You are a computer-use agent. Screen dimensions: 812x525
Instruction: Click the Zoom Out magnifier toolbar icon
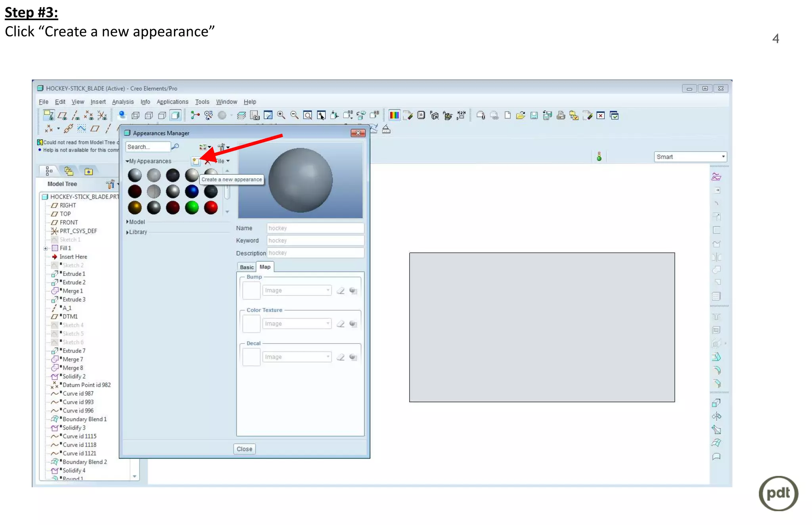[x=294, y=115]
